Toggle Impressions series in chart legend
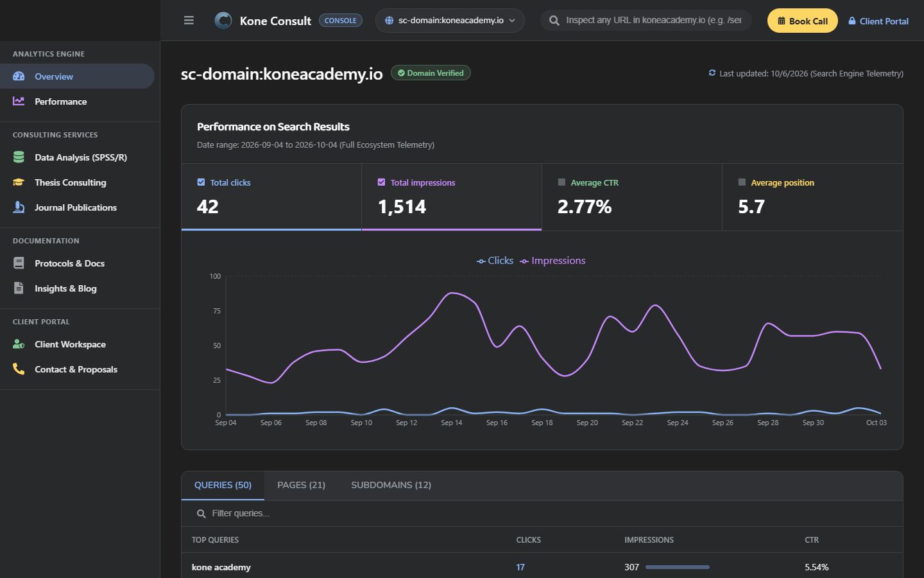Viewport: 924px width, 578px height. pos(552,261)
